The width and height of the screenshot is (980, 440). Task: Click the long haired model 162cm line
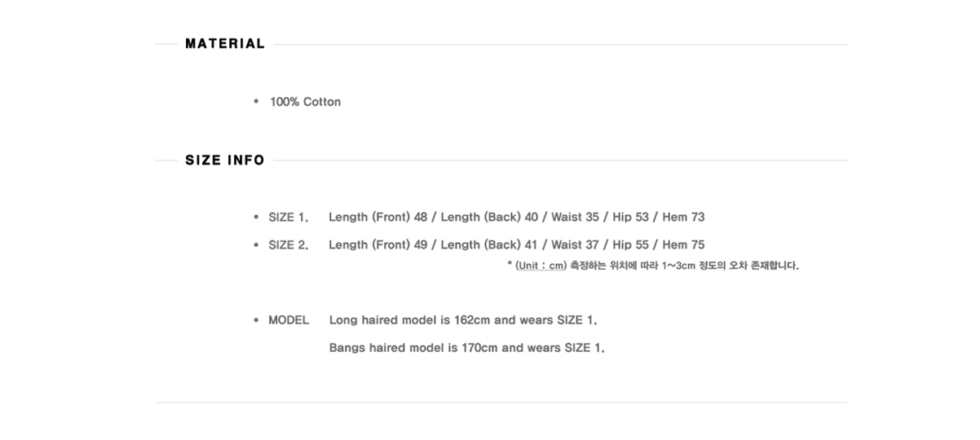(469, 320)
